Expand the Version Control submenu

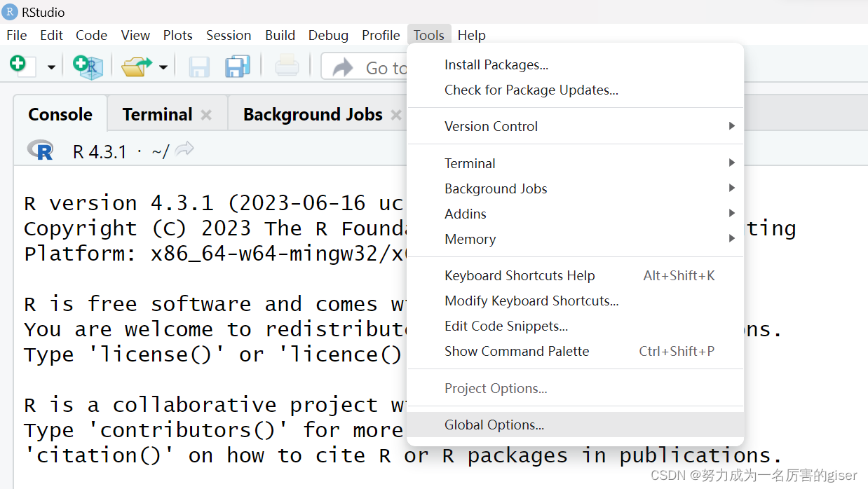click(575, 126)
